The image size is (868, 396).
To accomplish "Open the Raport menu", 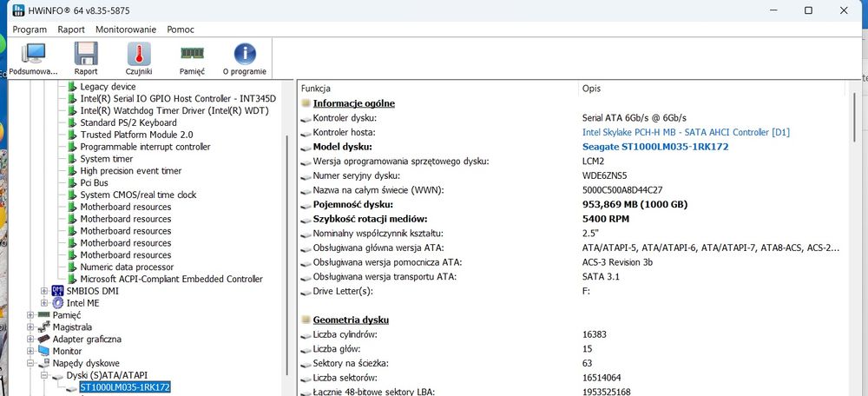I will pos(71,30).
